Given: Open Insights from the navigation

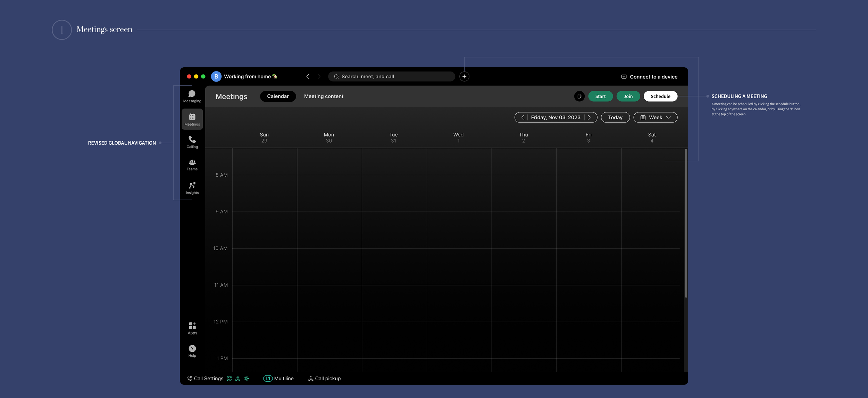Looking at the screenshot, I should click(x=192, y=188).
